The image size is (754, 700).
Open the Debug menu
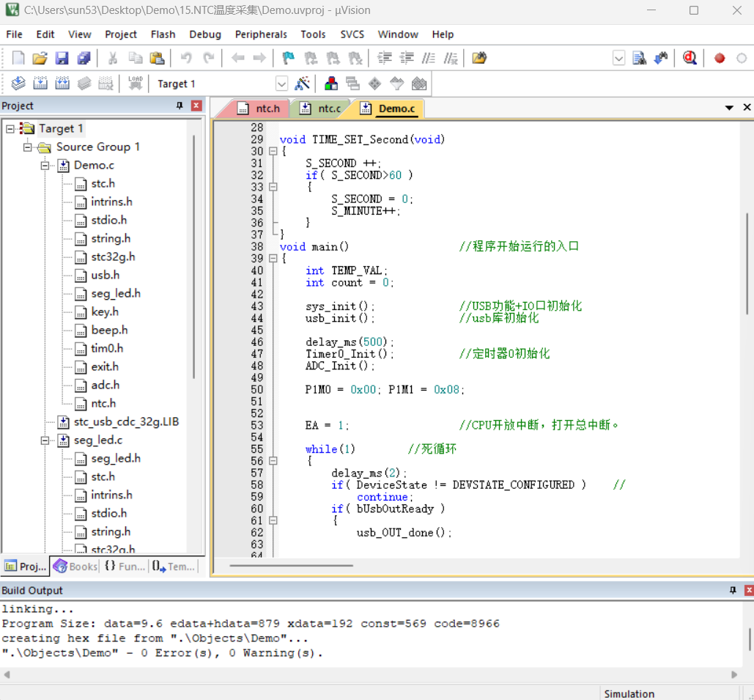coord(205,34)
